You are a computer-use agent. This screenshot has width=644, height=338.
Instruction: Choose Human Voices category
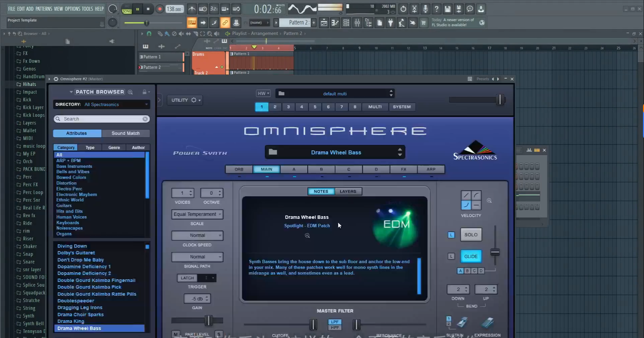click(x=72, y=217)
